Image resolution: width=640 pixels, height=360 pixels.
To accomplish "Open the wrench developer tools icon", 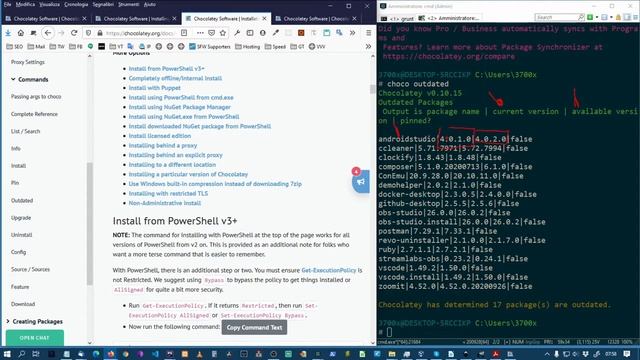I will (x=237, y=33).
